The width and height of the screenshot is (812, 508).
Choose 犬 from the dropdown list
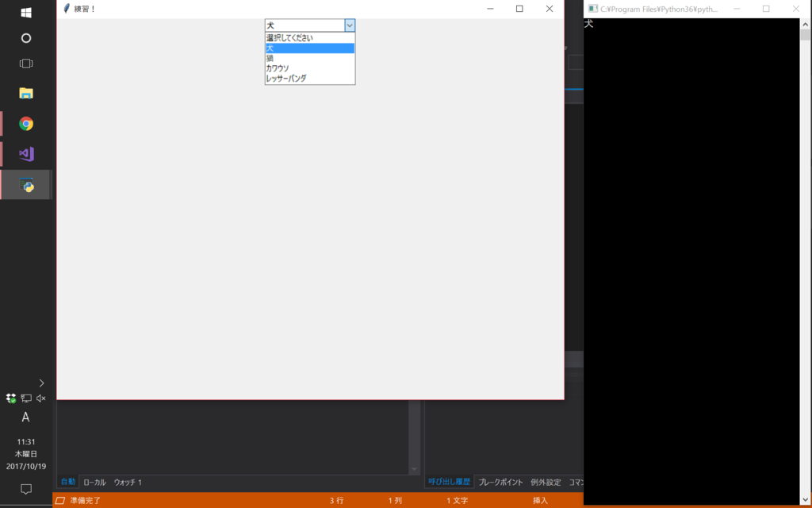pyautogui.click(x=310, y=48)
